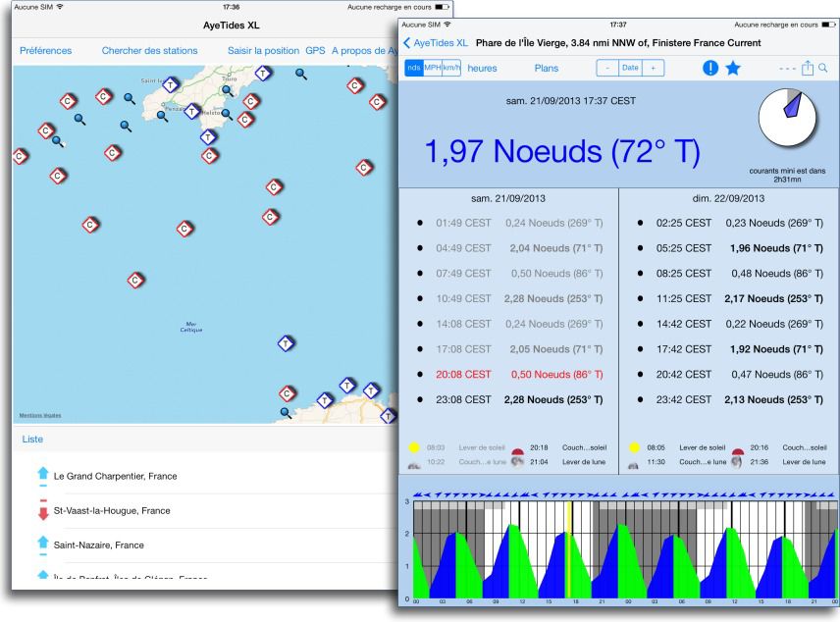
Task: Tap rising tide arrow beside Le Grand Charpentier
Action: point(43,475)
